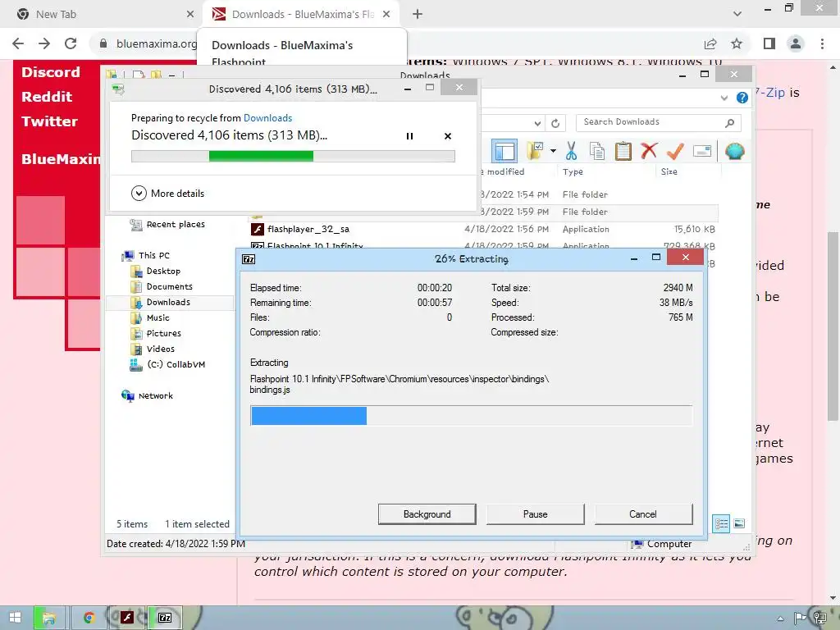The height and width of the screenshot is (630, 840).
Task: Open the Chrome profile avatar
Action: 796,43
